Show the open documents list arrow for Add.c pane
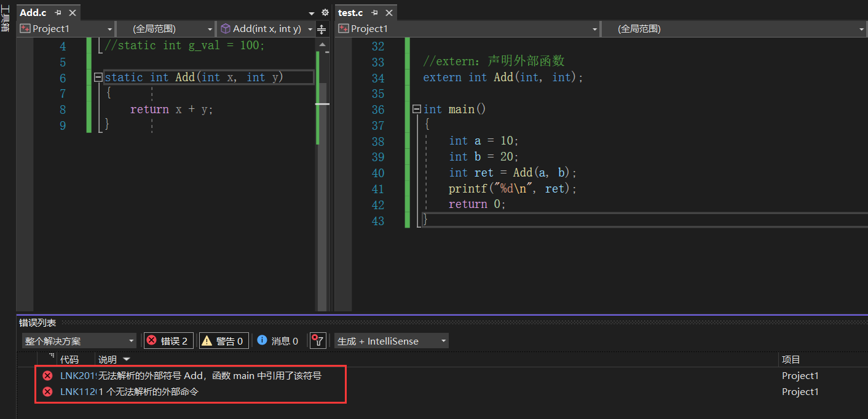The width and height of the screenshot is (868, 419). coord(312,13)
